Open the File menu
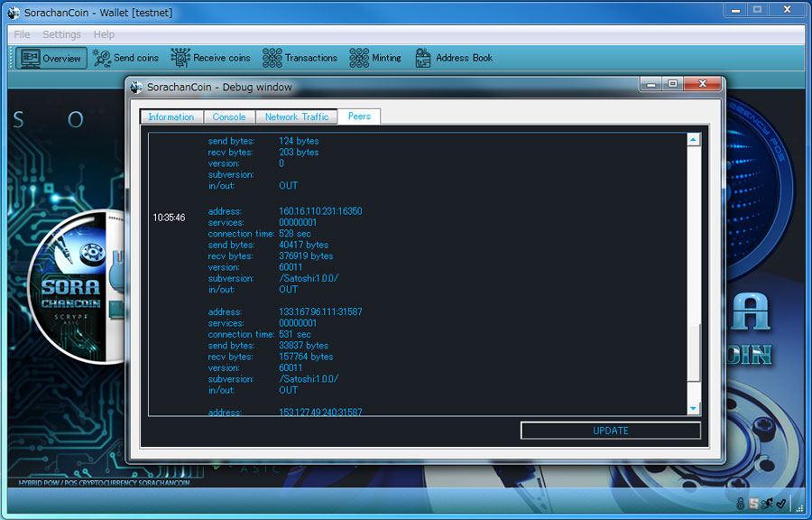Image resolution: width=812 pixels, height=520 pixels. [x=22, y=34]
